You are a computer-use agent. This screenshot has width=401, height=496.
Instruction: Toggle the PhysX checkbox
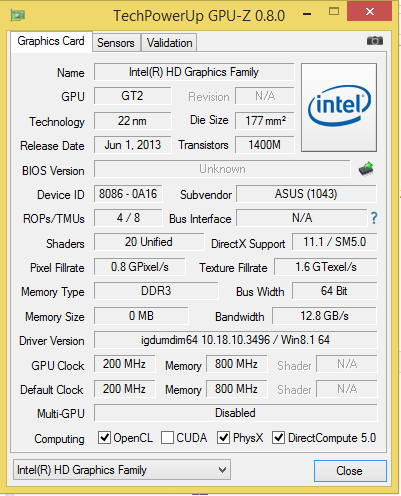(223, 437)
